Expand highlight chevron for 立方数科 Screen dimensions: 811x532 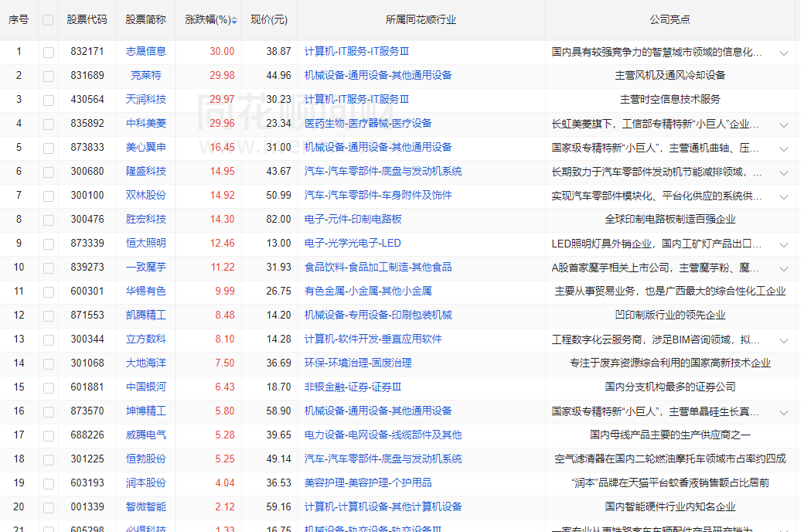784,340
